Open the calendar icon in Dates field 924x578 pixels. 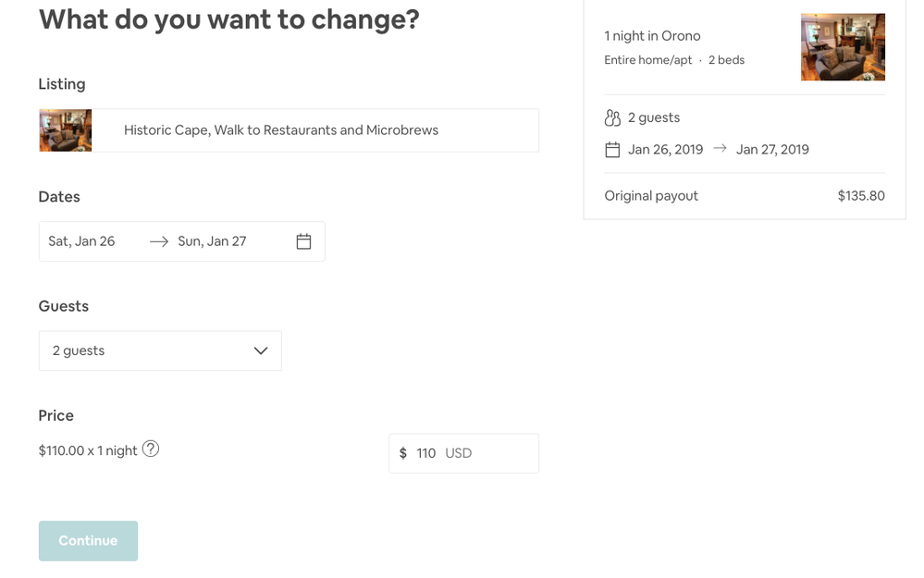(303, 241)
